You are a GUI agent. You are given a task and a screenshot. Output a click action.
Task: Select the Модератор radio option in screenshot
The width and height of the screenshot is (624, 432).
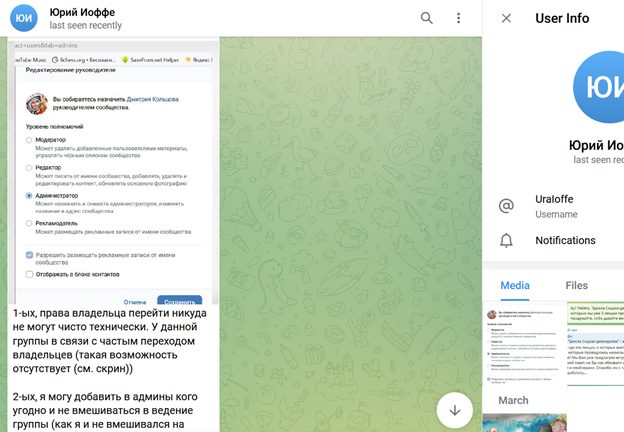click(30, 142)
